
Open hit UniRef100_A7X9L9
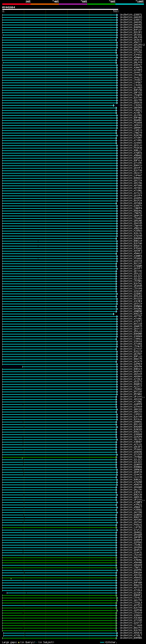click(131, 379)
